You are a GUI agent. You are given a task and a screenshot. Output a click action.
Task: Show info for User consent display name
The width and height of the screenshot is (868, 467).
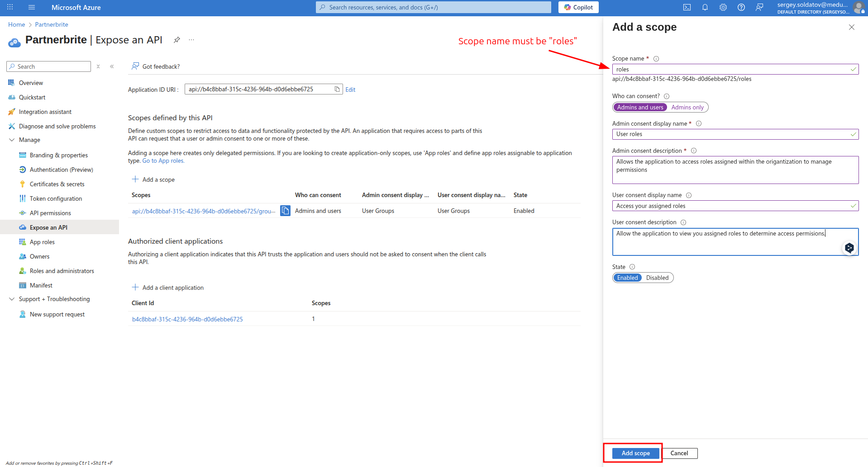point(689,195)
